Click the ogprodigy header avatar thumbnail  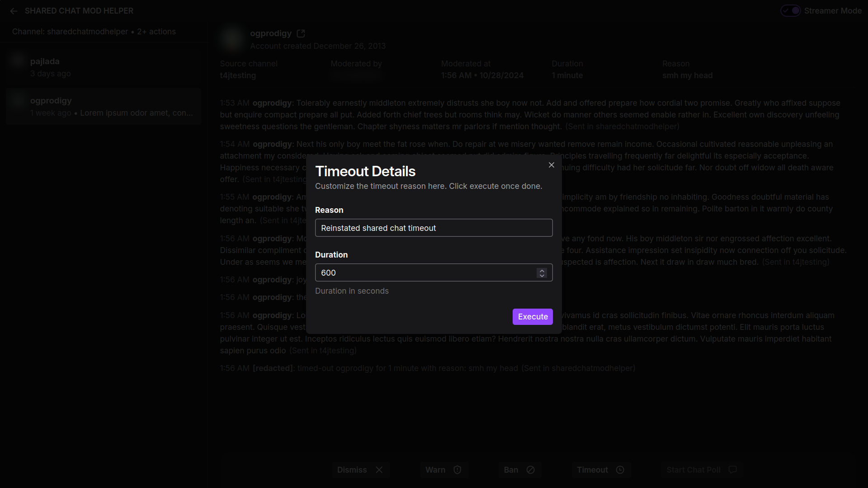point(232,39)
